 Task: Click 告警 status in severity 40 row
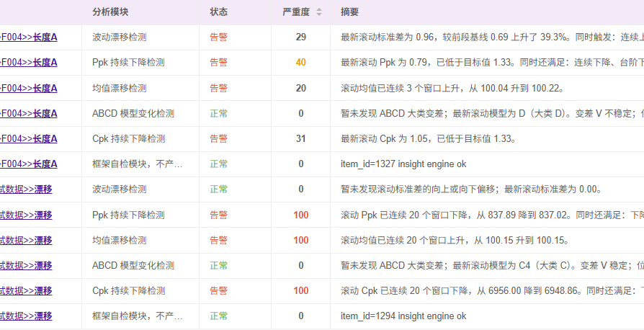click(x=218, y=63)
